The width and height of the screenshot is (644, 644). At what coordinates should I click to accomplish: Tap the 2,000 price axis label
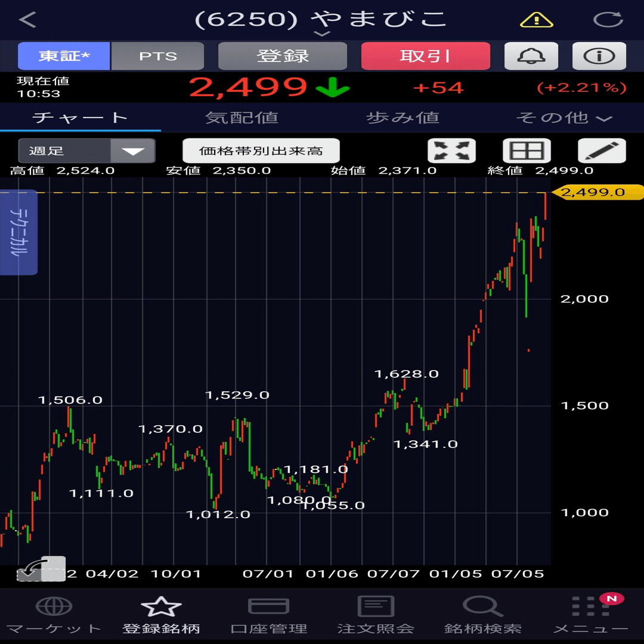[584, 299]
